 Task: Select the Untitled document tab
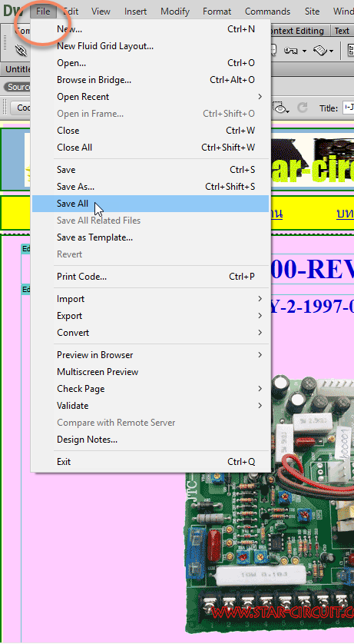click(17, 69)
